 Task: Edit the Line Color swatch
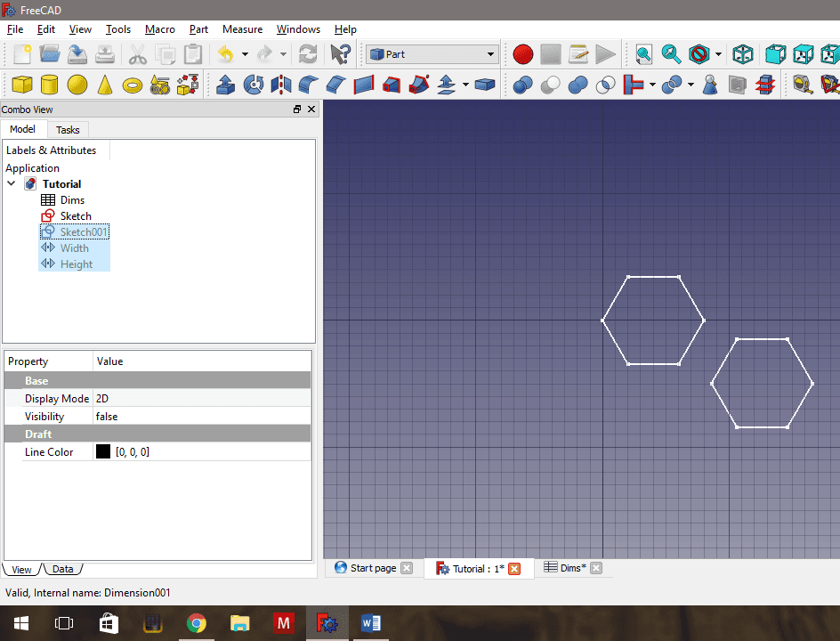(x=103, y=451)
